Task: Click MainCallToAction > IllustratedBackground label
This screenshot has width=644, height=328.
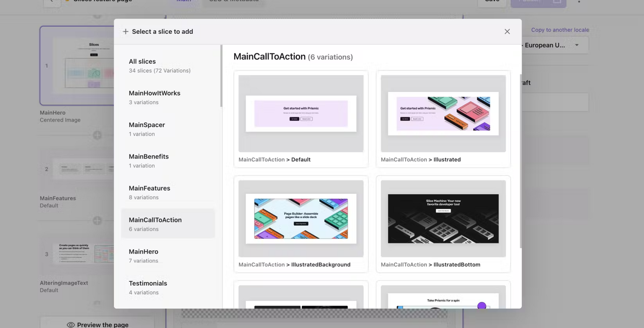Action: 294,265
